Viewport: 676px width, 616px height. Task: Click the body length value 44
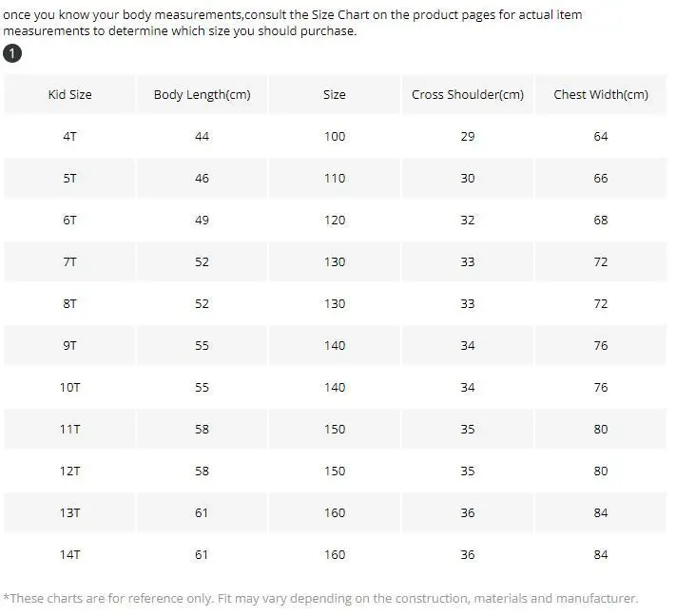pos(202,137)
